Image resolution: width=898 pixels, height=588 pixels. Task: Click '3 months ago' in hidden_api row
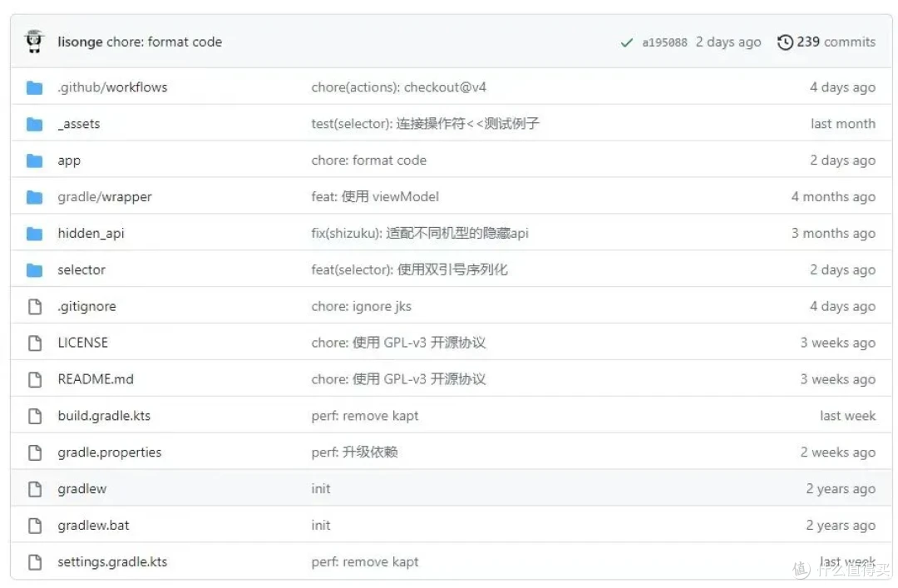pos(833,233)
